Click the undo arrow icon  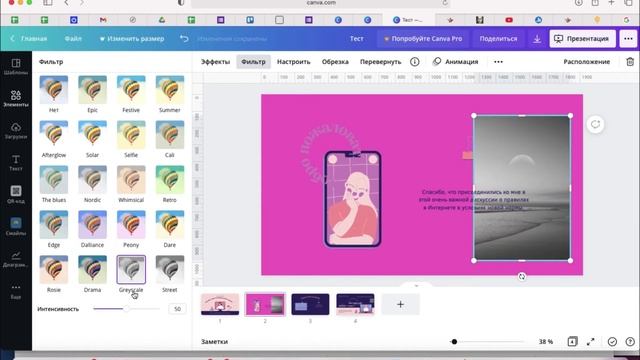(x=184, y=38)
